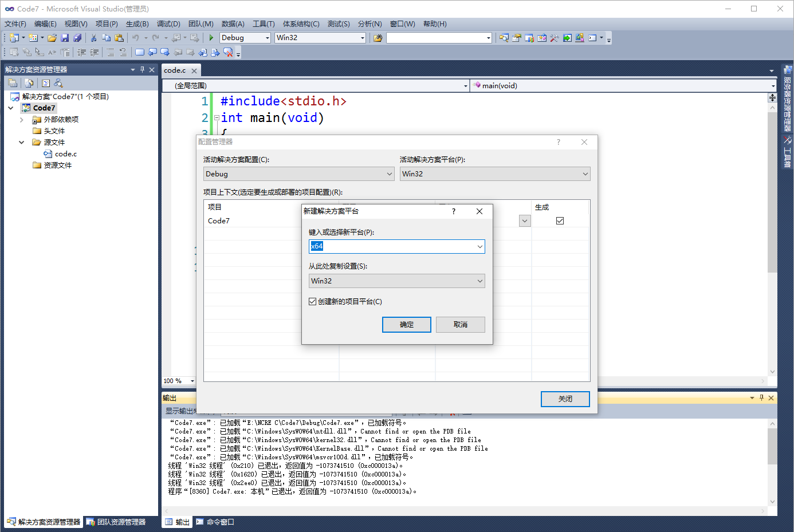Close the Output panel
Viewport: 794px width, 532px height.
(x=771, y=397)
